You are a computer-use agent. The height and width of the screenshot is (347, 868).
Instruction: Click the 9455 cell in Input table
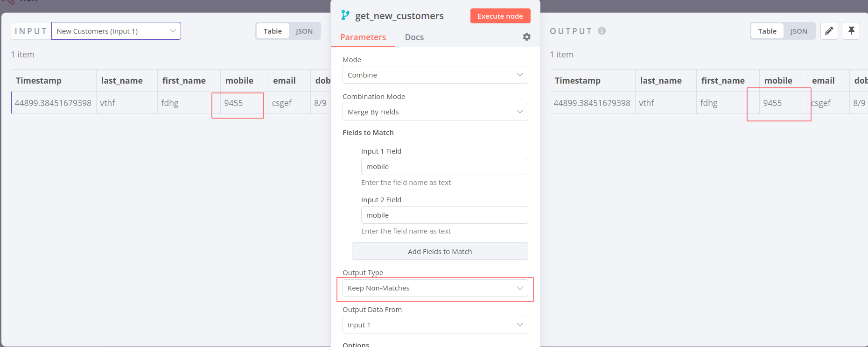click(x=244, y=103)
